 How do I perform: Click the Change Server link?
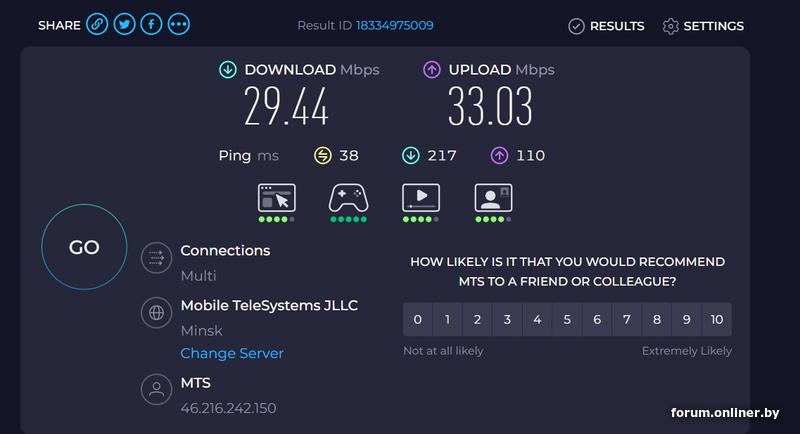click(x=232, y=353)
